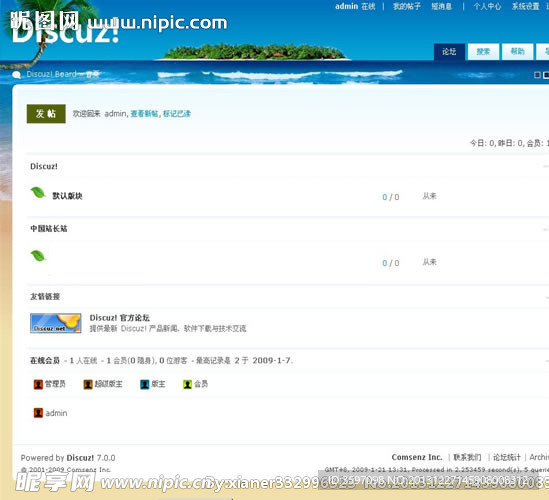Collapse the Discuz! category section

pos(546,167)
